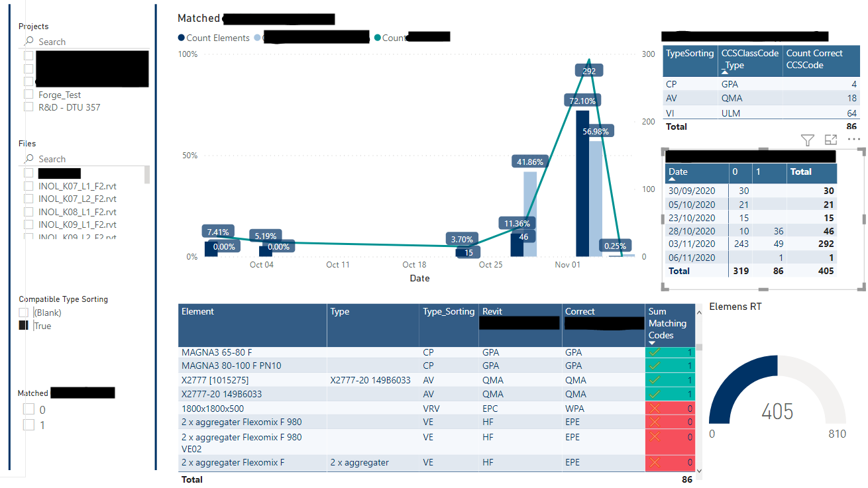Image resolution: width=868 pixels, height=488 pixels.
Task: Click the teal line legend marker
Action: 378,38
